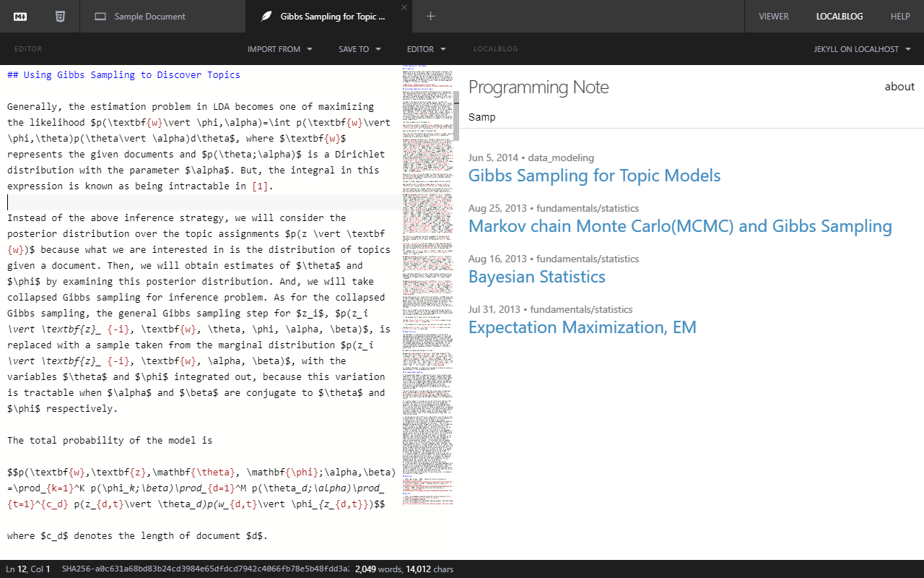Image resolution: width=924 pixels, height=578 pixels.
Task: Expand the SAVE TO dropdown
Action: (x=359, y=49)
